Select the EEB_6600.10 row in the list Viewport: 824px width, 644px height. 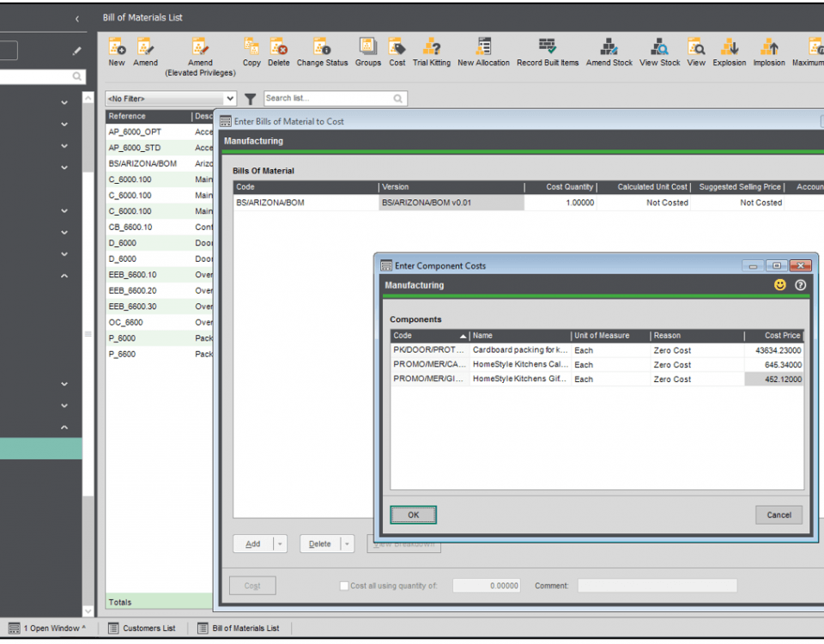pos(160,275)
